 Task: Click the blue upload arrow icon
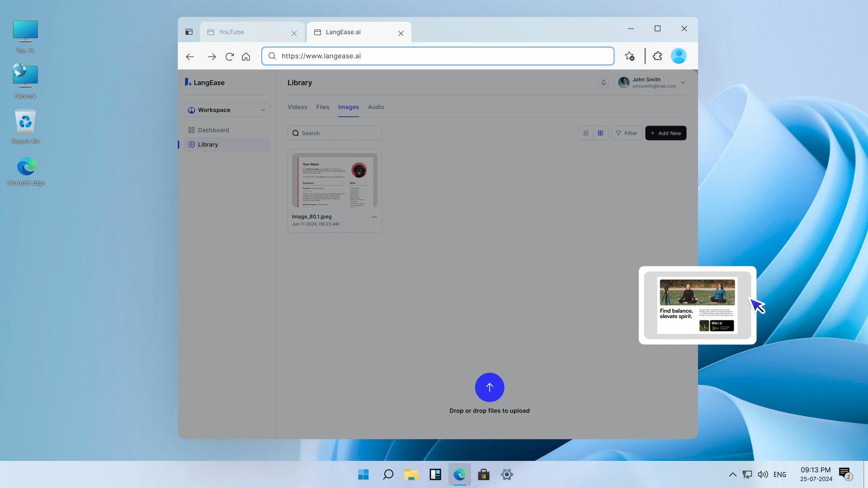489,387
